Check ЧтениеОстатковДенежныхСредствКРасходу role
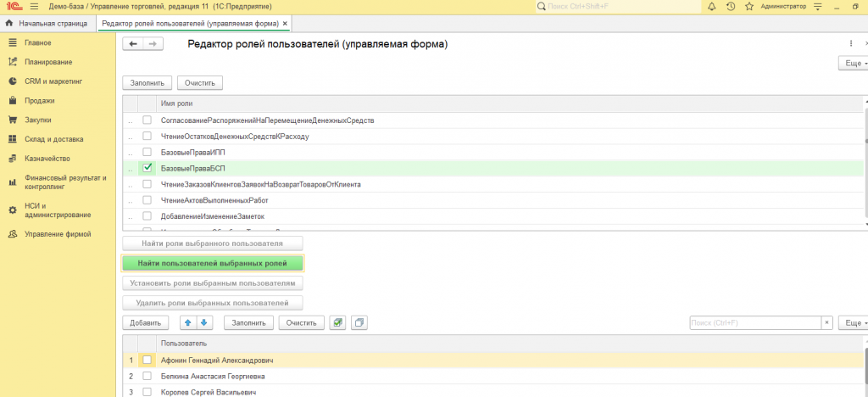This screenshot has width=868, height=397. [x=147, y=137]
